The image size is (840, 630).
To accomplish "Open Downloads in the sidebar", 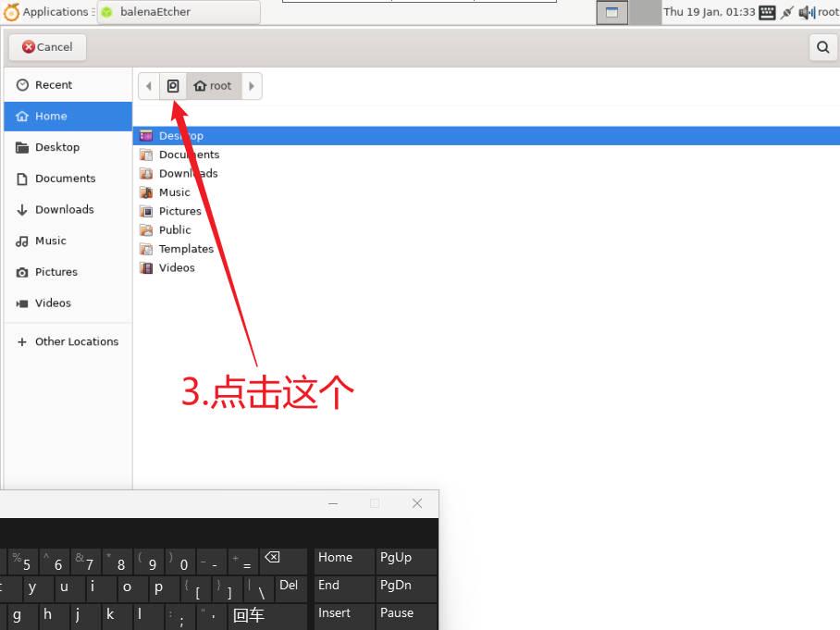I will click(x=68, y=209).
